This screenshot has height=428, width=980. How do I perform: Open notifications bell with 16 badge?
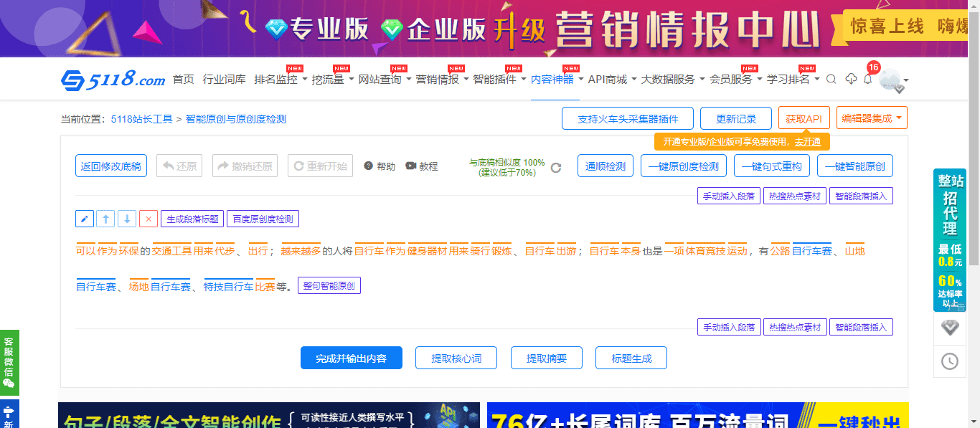(x=867, y=80)
